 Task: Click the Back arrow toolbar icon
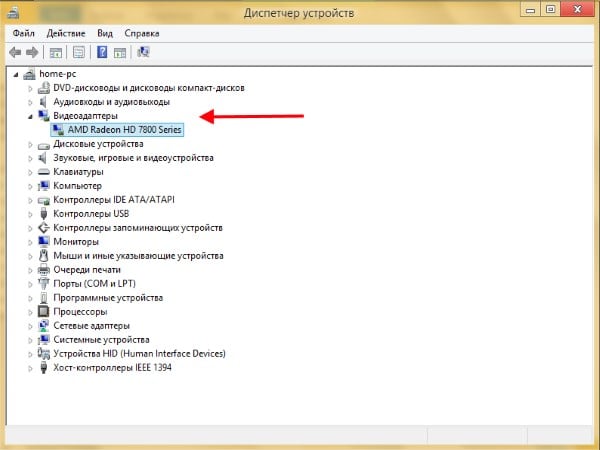(x=15, y=51)
